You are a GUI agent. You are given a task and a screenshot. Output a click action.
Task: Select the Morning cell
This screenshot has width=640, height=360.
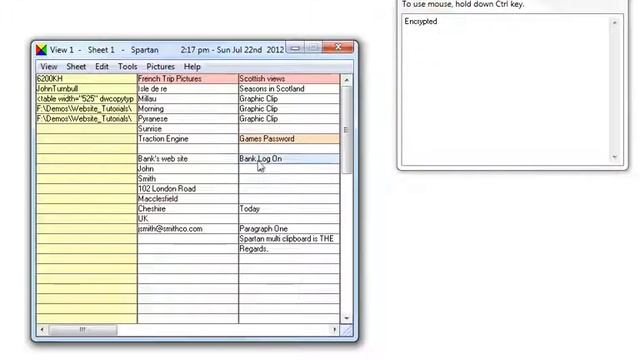pyautogui.click(x=188, y=109)
